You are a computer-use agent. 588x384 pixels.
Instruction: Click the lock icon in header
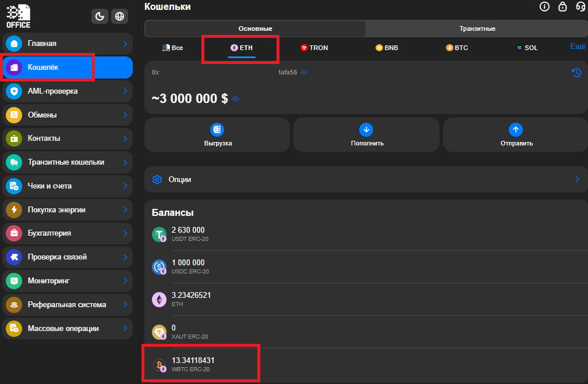[562, 6]
